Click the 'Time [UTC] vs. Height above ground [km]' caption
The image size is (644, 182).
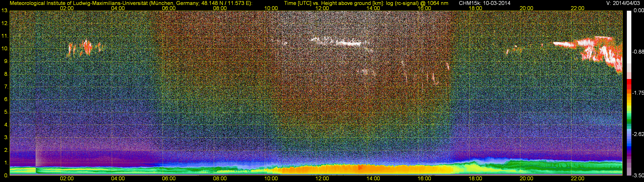(334, 3)
